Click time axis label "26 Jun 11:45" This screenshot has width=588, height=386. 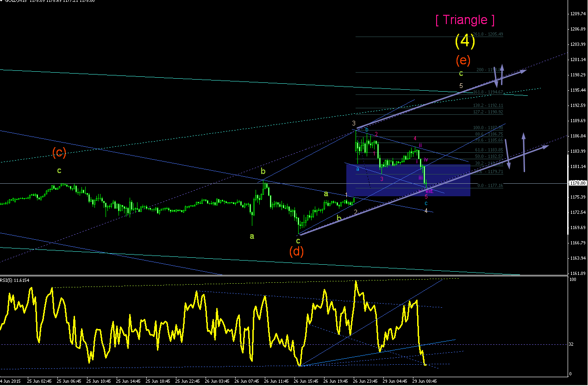click(x=276, y=382)
